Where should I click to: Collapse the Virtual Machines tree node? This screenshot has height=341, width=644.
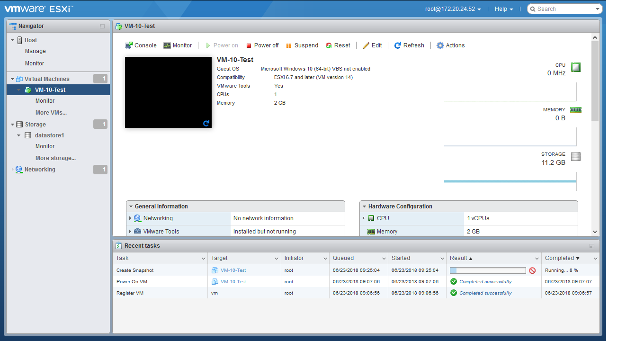[x=13, y=79]
